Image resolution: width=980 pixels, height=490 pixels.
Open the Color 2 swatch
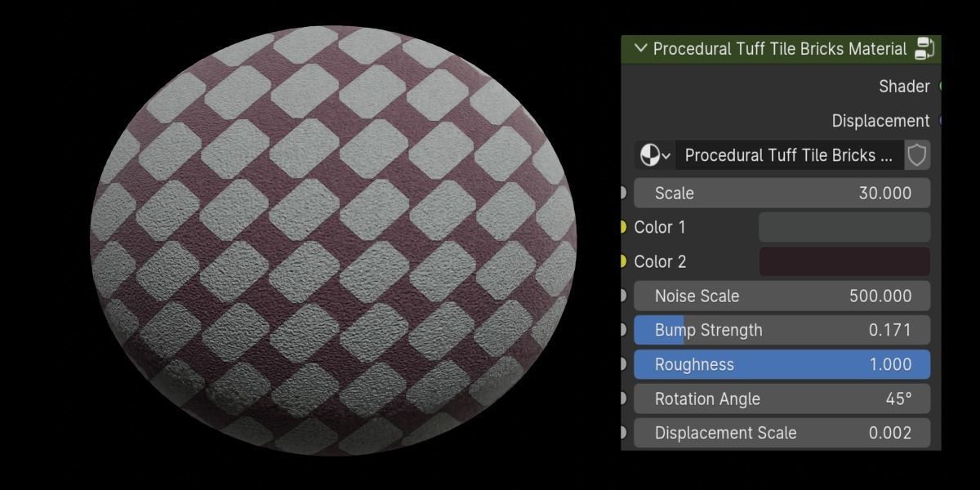pyautogui.click(x=844, y=261)
